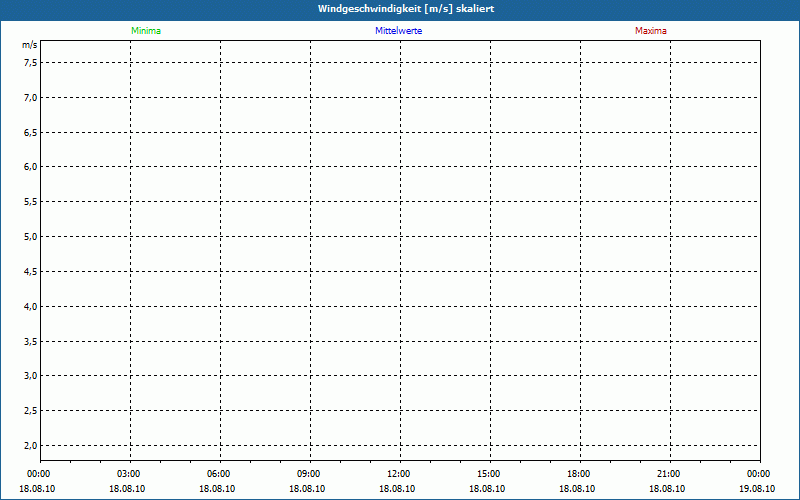
Task: Click the '2,0' y-axis value
Action: 31,445
